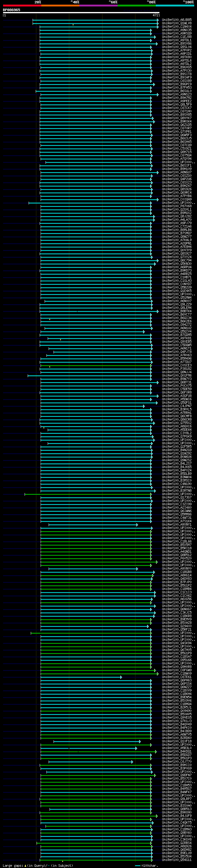The width and height of the screenshot is (197, 868).
Task: Select hit UniRef100_Q9DFN7
Action: coord(177,775)
